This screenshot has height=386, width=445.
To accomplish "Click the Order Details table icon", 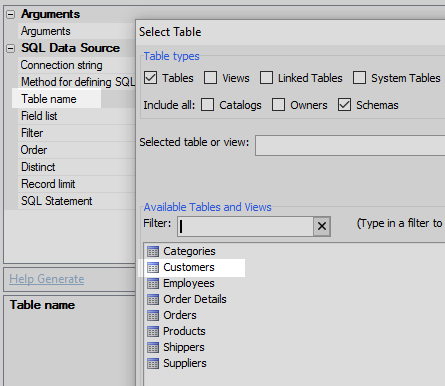I will (x=153, y=299).
